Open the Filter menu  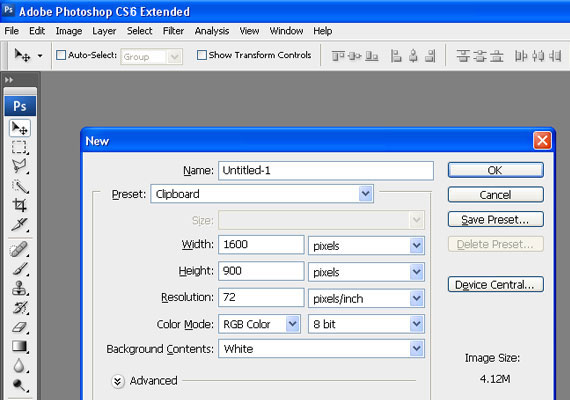point(173,31)
